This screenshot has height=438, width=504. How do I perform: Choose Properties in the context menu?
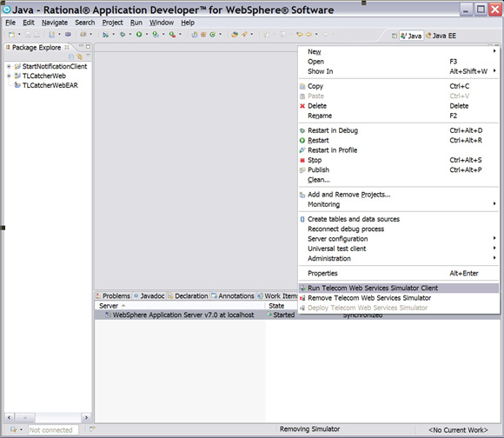point(399,274)
